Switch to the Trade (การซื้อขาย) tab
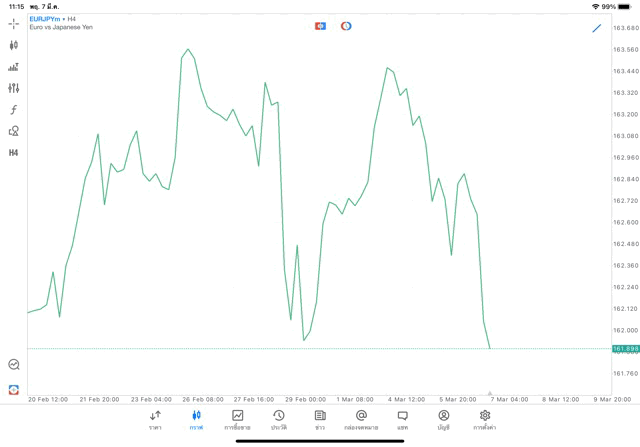The height and width of the screenshot is (447, 640). pyautogui.click(x=237, y=419)
